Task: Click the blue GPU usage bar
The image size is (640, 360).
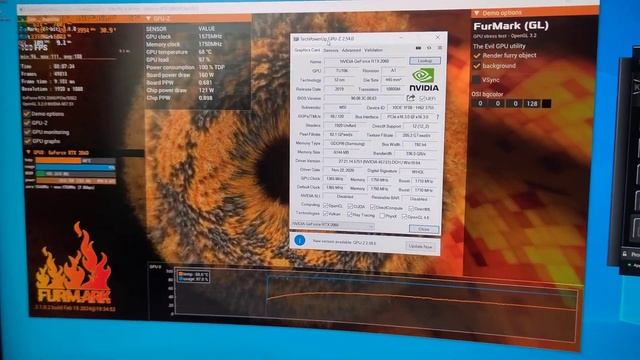Action: coord(76,167)
